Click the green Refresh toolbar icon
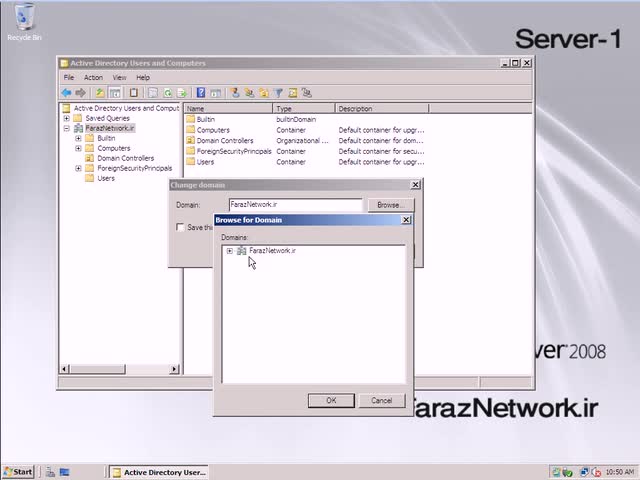 [x=167, y=93]
